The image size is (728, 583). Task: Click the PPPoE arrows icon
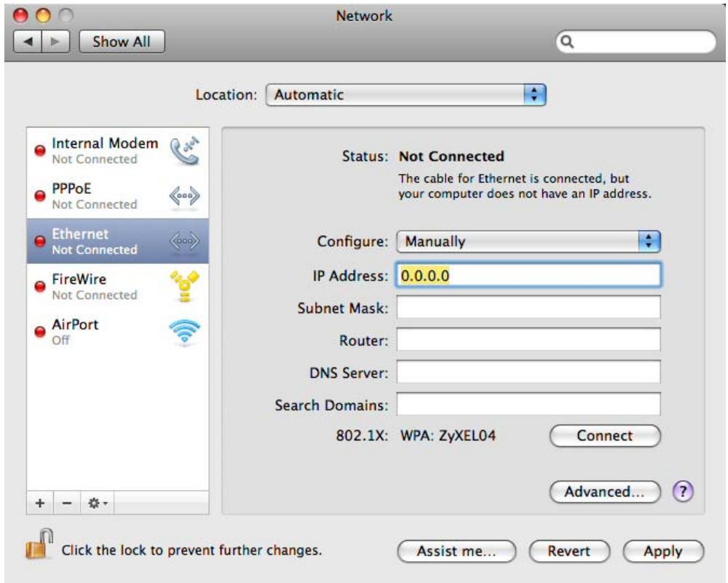coord(184,196)
